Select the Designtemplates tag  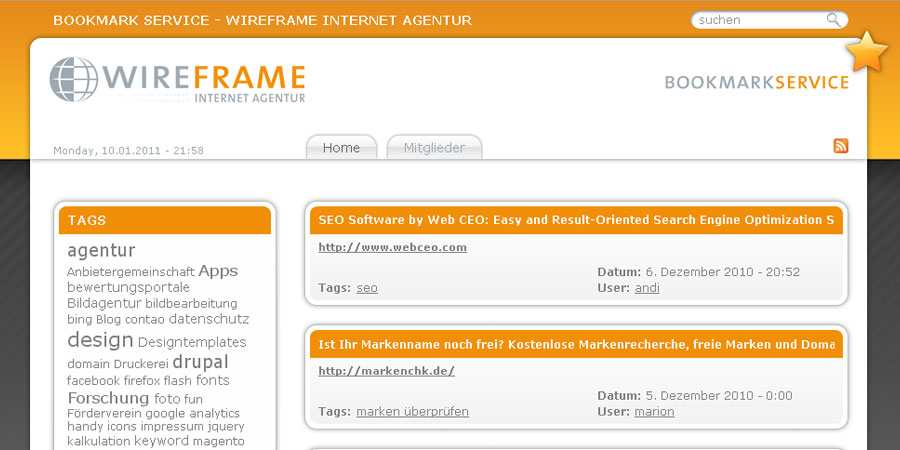(x=192, y=342)
